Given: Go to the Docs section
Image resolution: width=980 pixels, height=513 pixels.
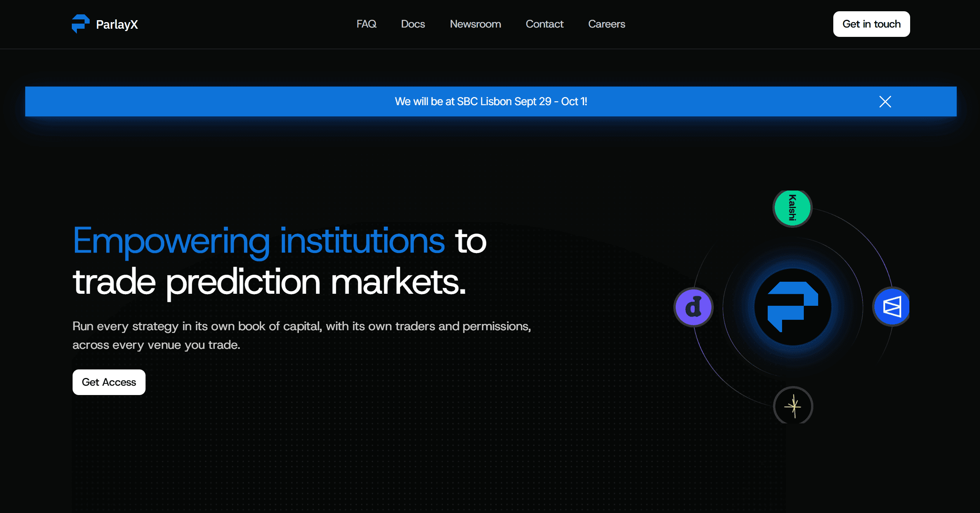Looking at the screenshot, I should [x=413, y=24].
